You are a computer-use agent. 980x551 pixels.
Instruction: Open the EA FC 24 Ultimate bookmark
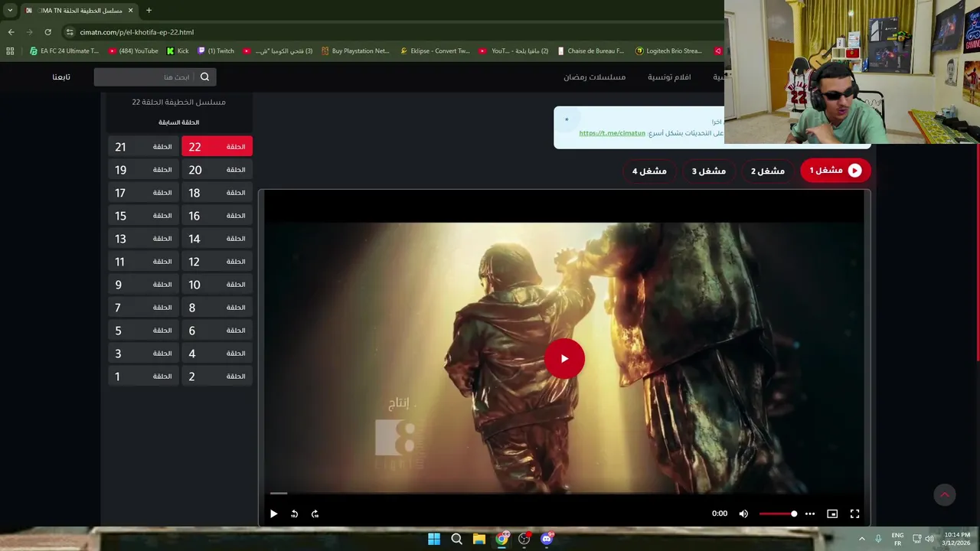coord(64,51)
